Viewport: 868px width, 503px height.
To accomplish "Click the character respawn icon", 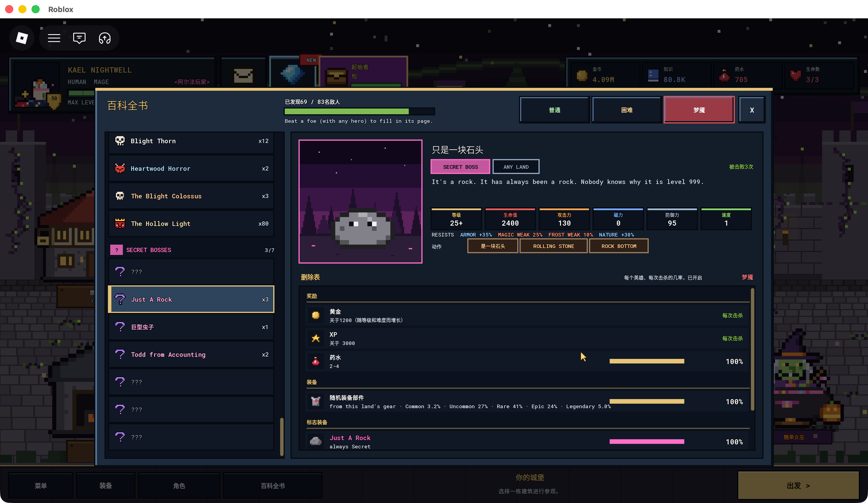I will 105,38.
